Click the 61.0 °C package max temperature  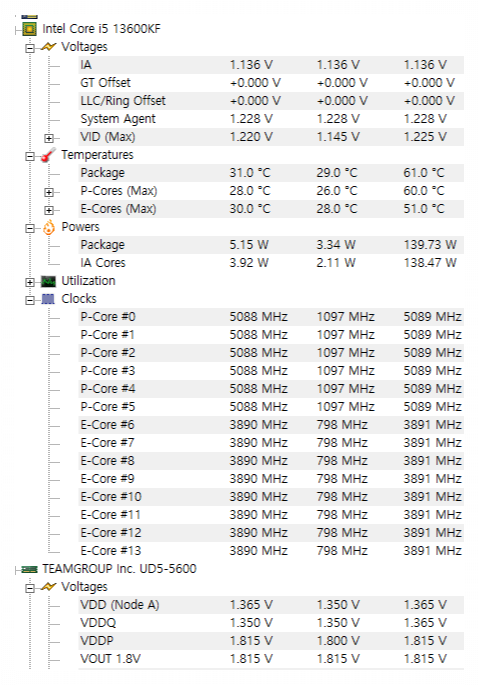pyautogui.click(x=423, y=173)
